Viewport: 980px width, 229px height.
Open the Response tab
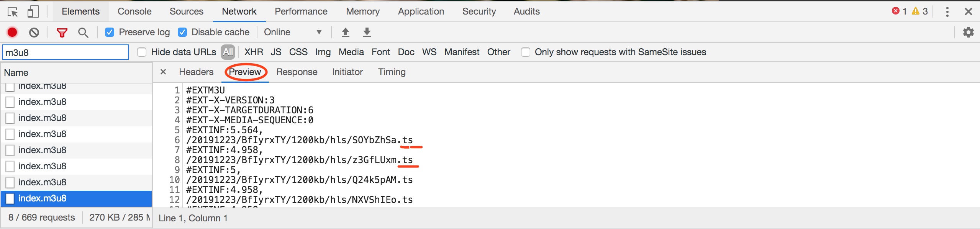coord(297,72)
